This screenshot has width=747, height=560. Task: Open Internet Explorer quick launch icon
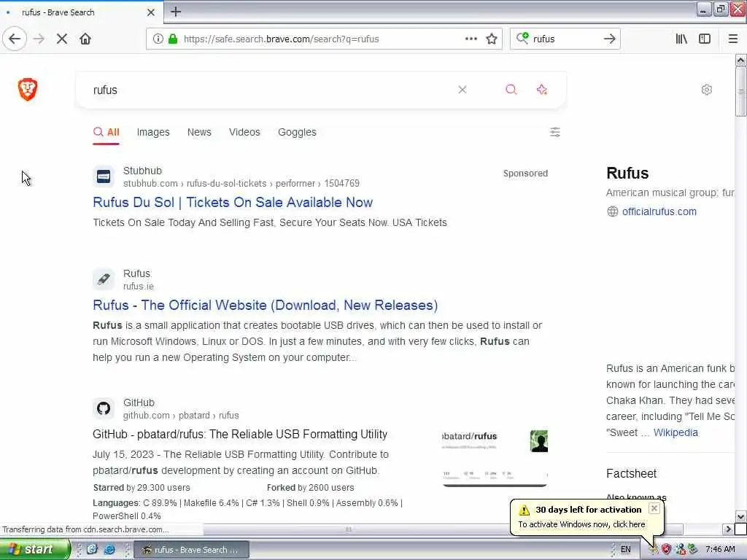pos(109,550)
